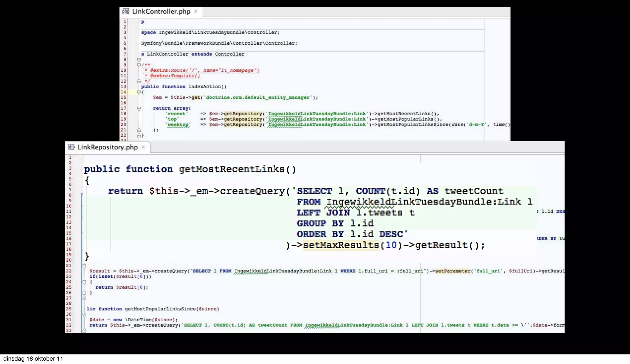Viewport: 630px width, 364px height.
Task: Click fold end marker at repository line 33
Action: [x=84, y=330]
